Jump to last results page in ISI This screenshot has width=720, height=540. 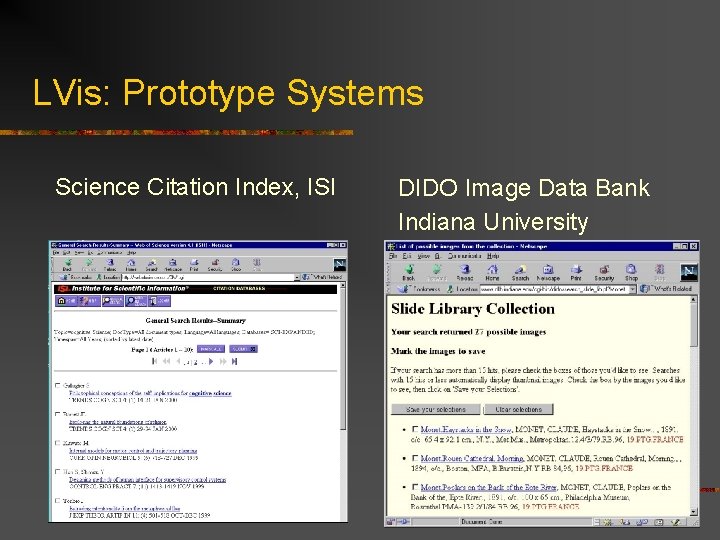[234, 361]
